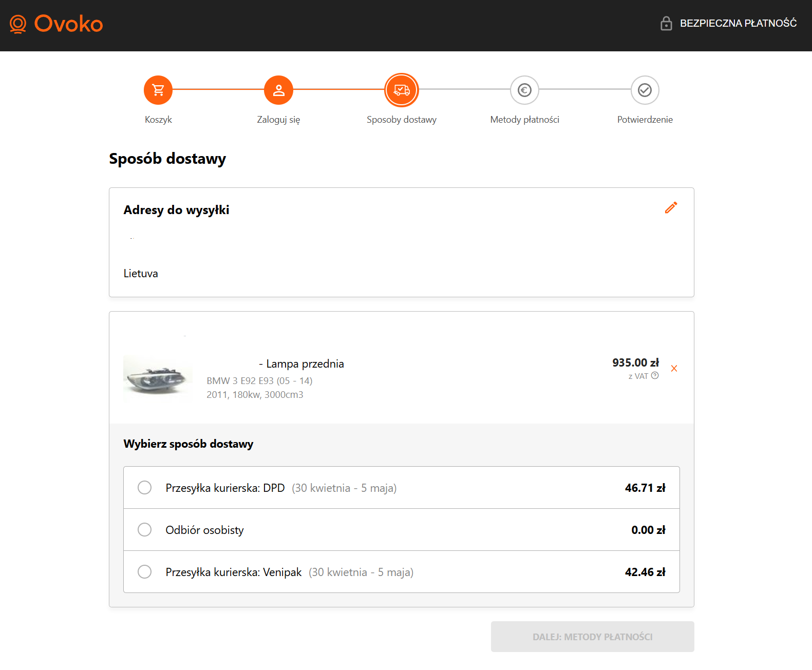Image resolution: width=812 pixels, height=670 pixels.
Task: Click the 2011, 180kw, 3000cm3 specification text
Action: 255,395
